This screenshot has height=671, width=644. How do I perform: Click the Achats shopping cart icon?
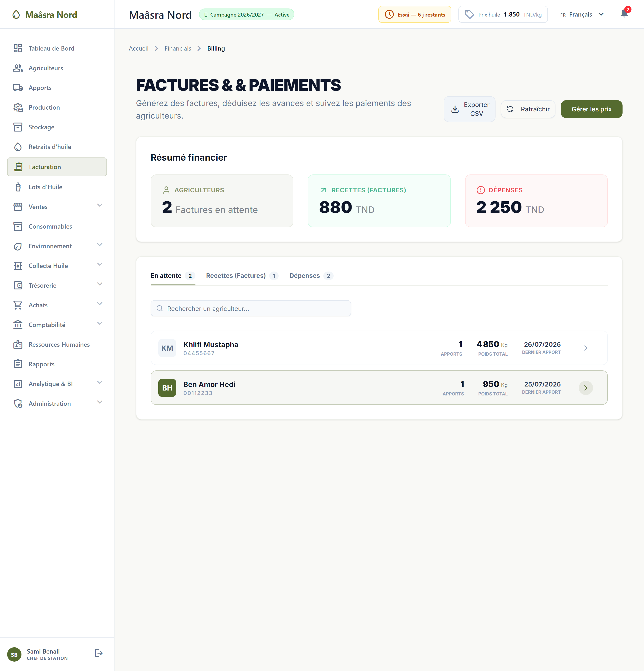click(18, 305)
